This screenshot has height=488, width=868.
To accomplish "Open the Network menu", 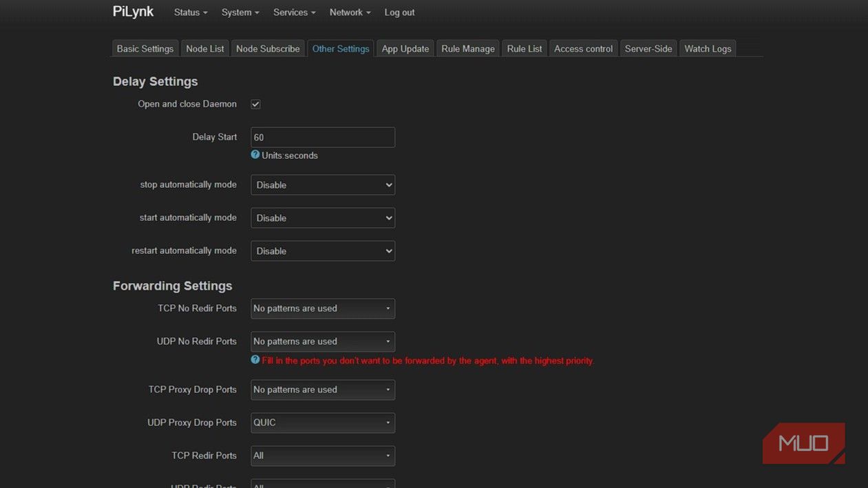I will pos(350,12).
